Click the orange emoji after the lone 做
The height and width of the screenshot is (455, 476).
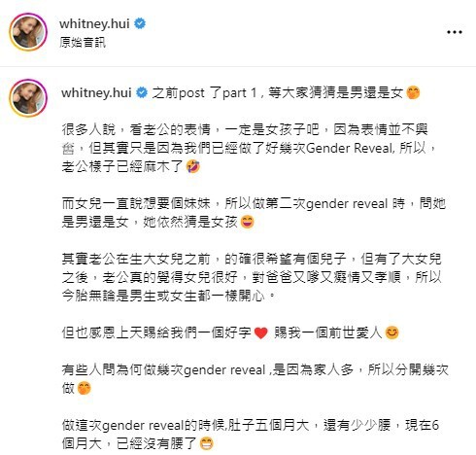85,388
